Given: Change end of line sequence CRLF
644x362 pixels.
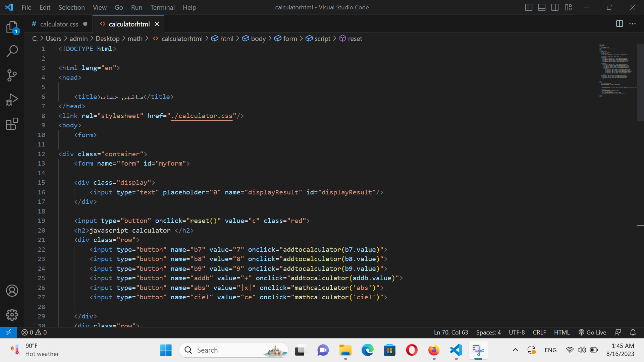Looking at the screenshot, I should [x=539, y=332].
